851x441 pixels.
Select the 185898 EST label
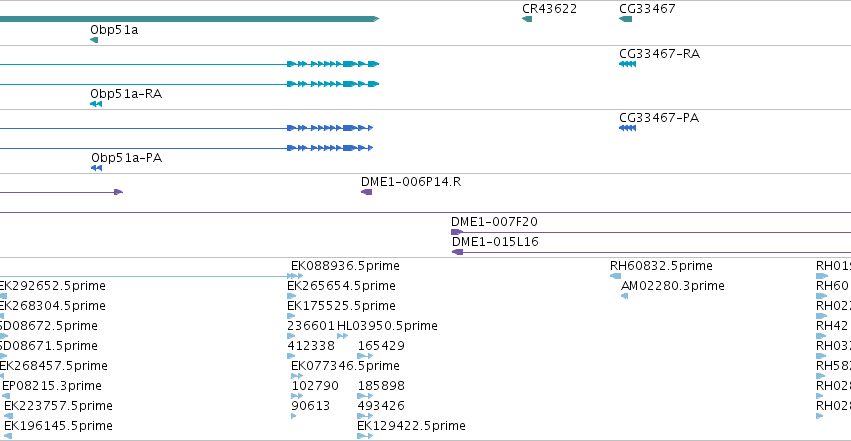click(x=381, y=386)
